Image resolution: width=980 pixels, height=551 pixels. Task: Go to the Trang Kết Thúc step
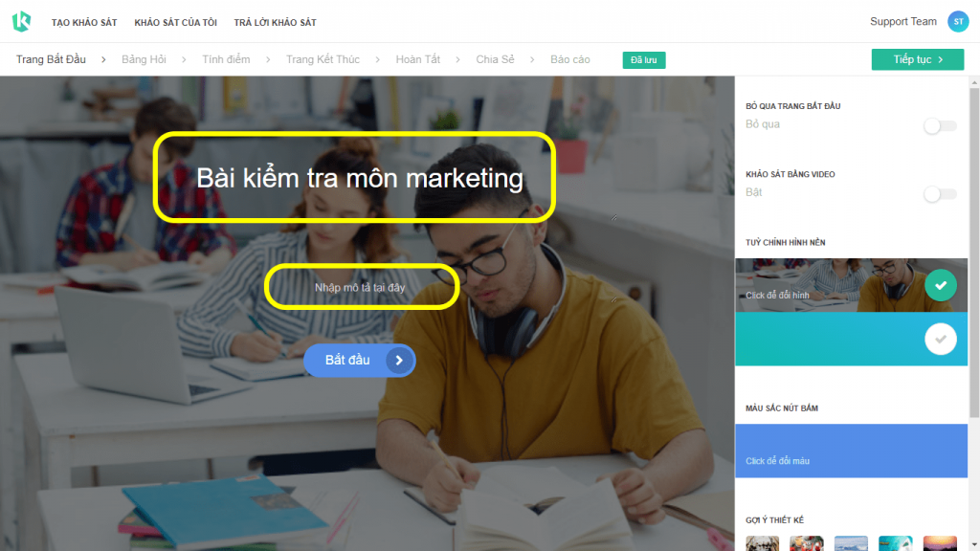pyautogui.click(x=323, y=59)
